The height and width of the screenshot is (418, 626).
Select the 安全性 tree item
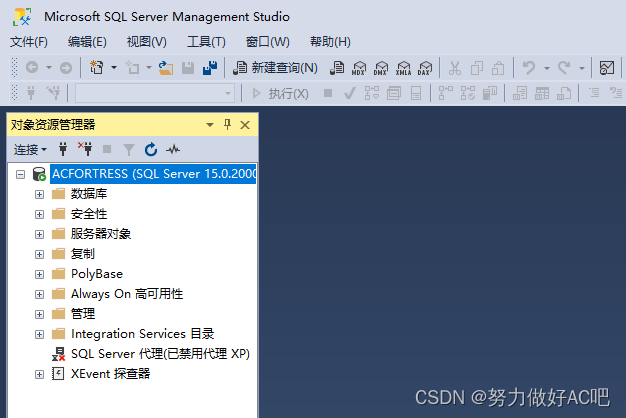[x=89, y=214]
